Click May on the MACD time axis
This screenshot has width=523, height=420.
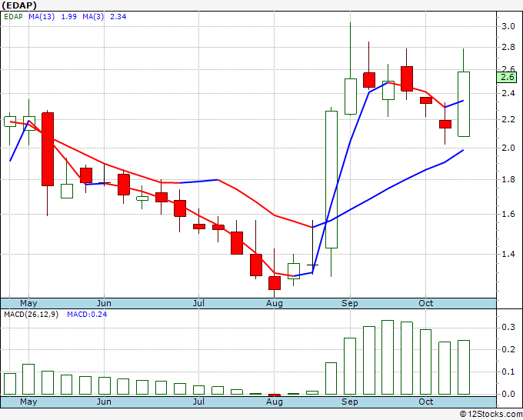tap(28, 402)
